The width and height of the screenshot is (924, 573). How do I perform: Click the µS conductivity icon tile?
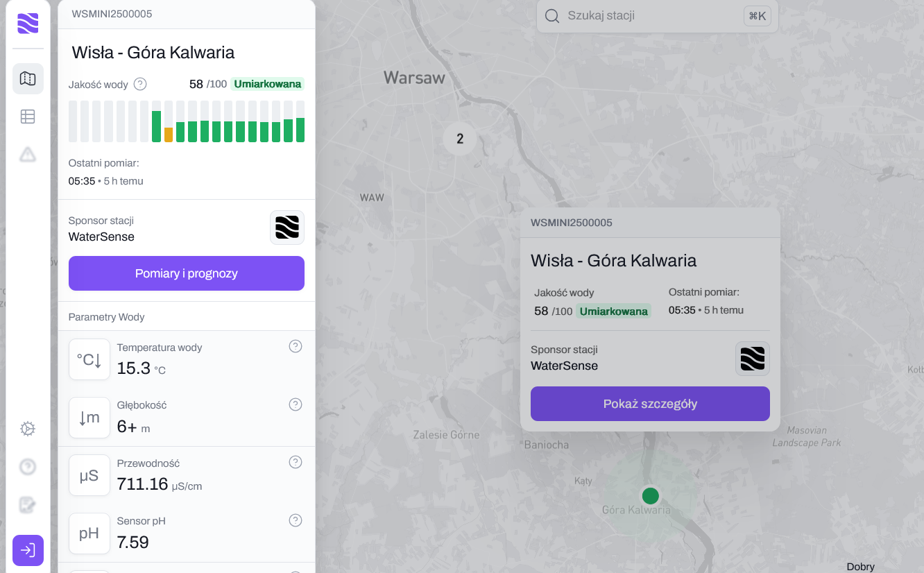pos(89,475)
